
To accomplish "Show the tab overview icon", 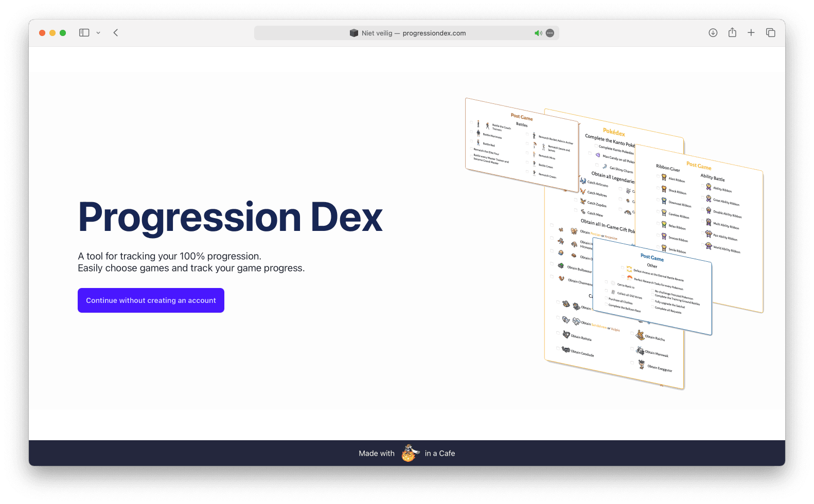I will coord(770,33).
